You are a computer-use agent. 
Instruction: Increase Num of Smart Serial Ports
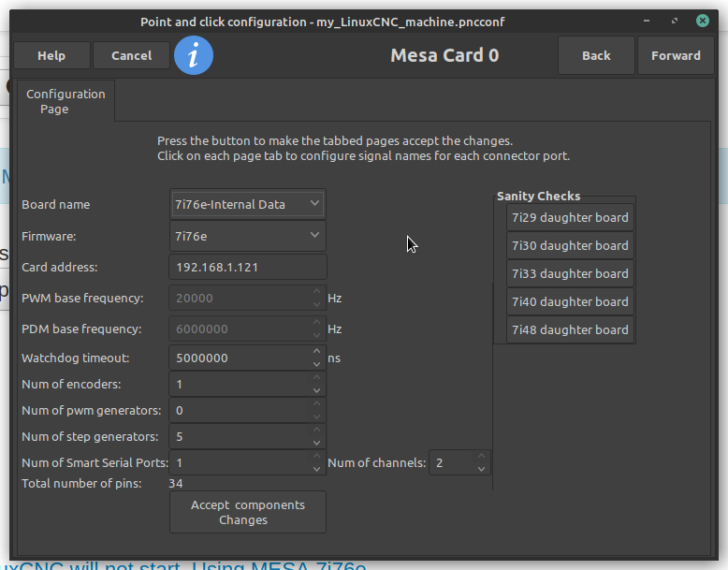point(316,456)
